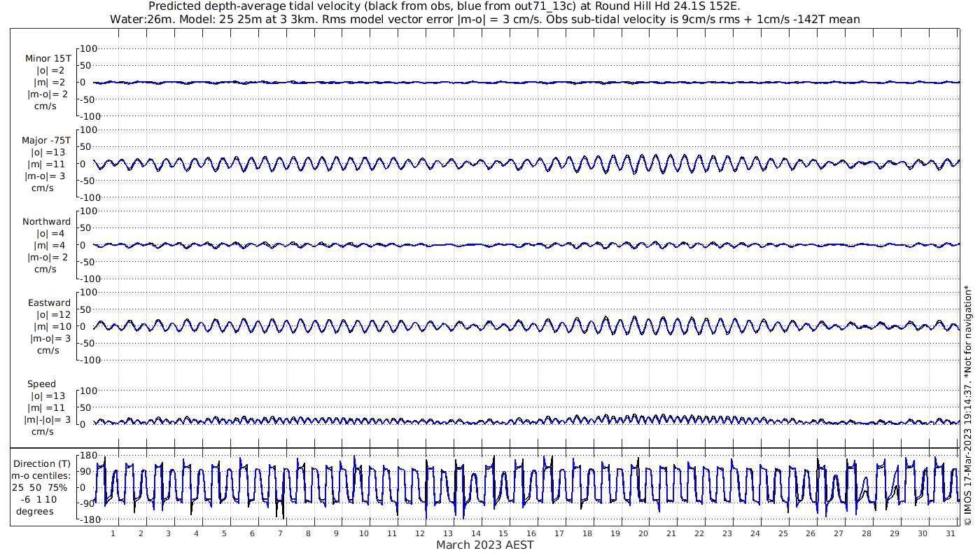Image resolution: width=980 pixels, height=560 pixels.
Task: Click day '1' on the date axis
Action: (113, 533)
